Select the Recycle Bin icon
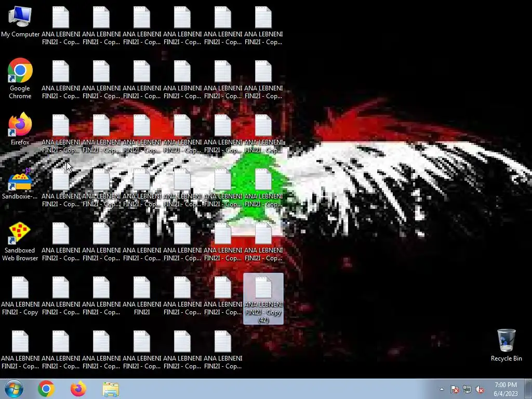The height and width of the screenshot is (399, 532). click(506, 345)
